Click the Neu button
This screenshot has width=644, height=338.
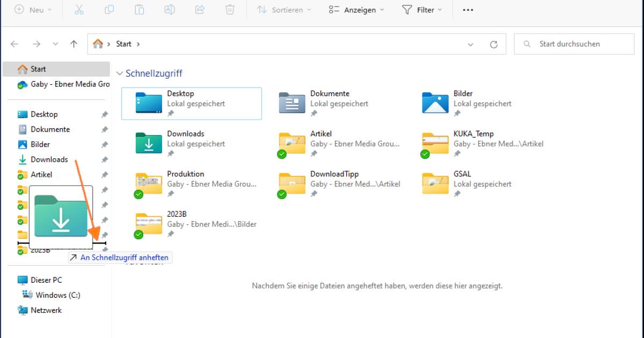pyautogui.click(x=33, y=10)
